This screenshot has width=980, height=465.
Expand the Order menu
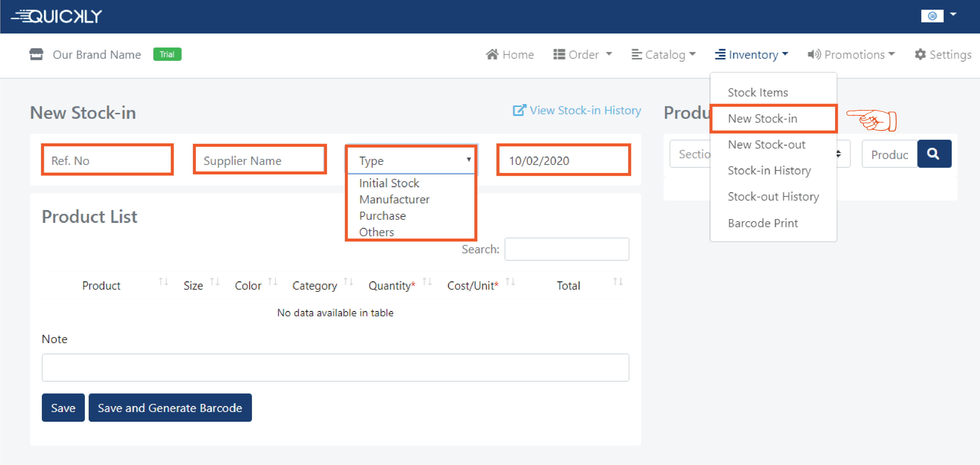(x=582, y=55)
